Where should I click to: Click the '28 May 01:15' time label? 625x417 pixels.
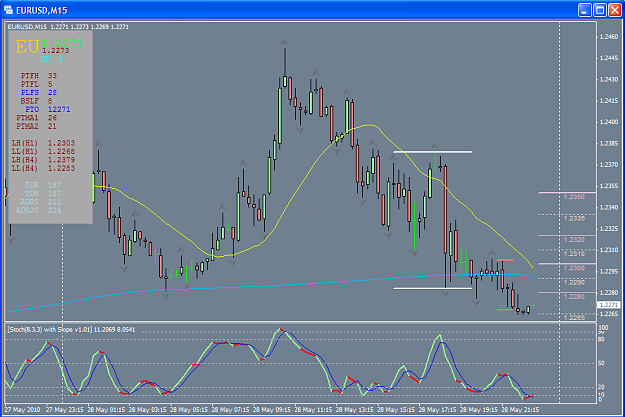[106, 409]
